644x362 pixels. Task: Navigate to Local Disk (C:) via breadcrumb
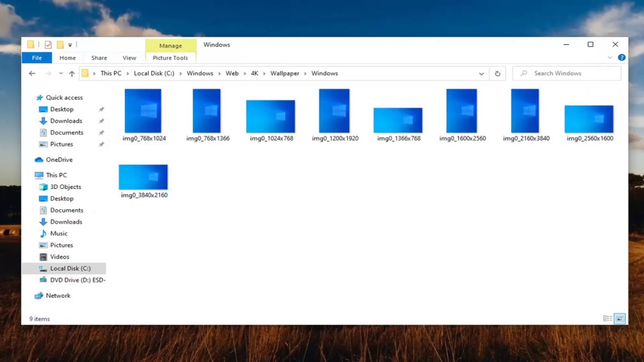[x=154, y=73]
